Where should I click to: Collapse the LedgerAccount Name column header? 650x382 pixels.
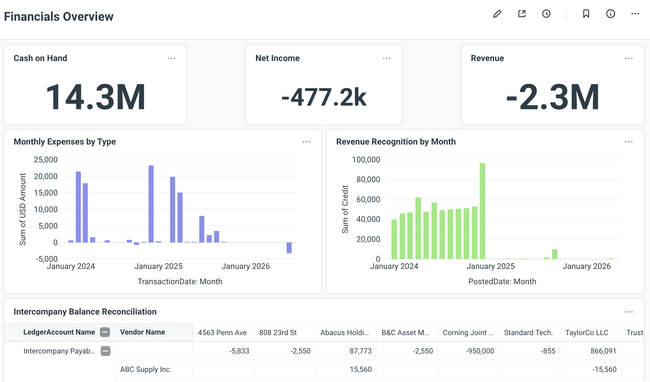(105, 332)
